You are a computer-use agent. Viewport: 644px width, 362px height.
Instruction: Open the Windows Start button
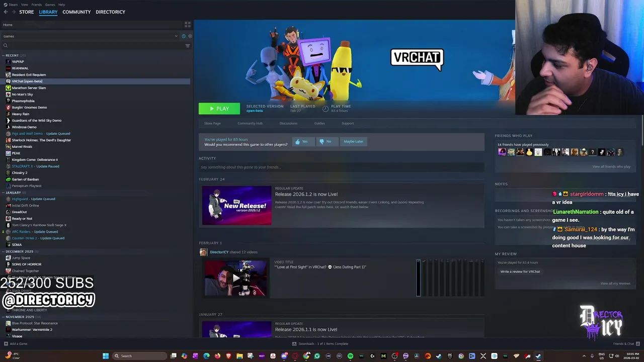pyautogui.click(x=106, y=356)
